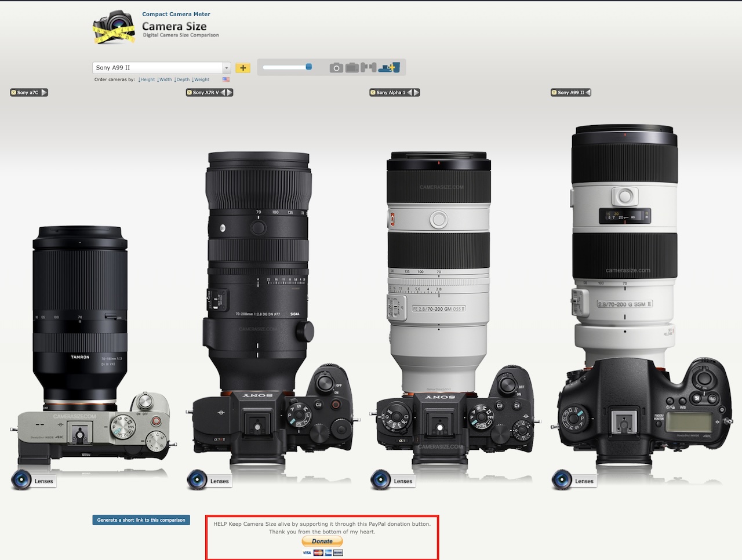Click the Sony A99 II name label
This screenshot has height=560, width=742.
(x=571, y=92)
